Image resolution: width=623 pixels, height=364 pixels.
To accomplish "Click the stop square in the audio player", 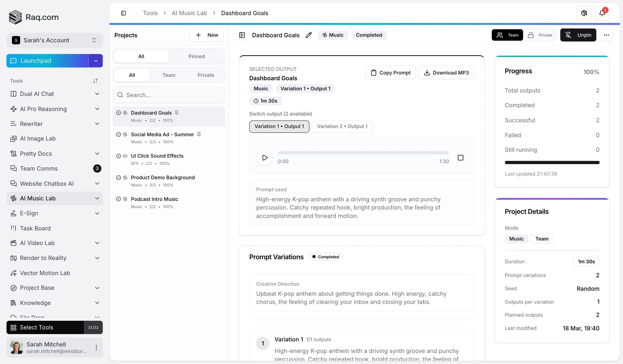I will click(x=460, y=158).
